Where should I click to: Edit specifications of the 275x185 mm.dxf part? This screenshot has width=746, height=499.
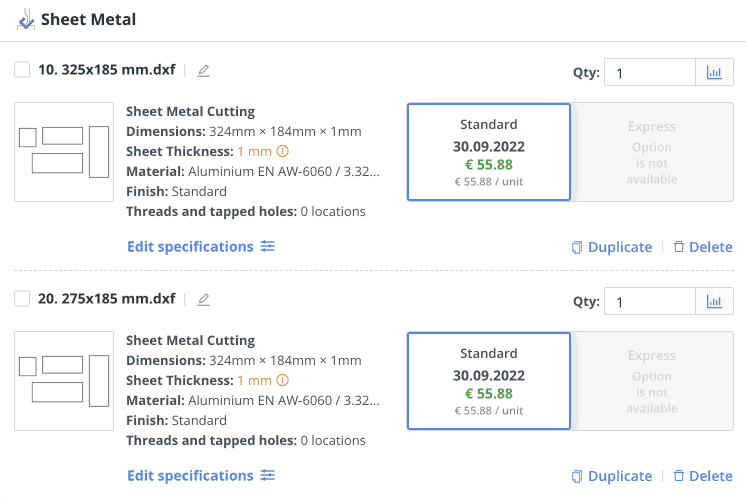(190, 476)
